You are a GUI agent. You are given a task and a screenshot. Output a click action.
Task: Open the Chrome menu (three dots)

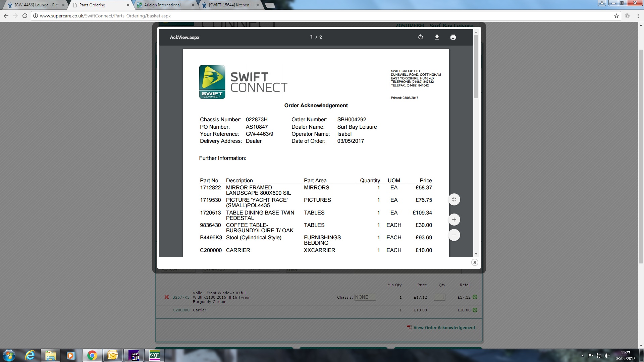(x=638, y=16)
